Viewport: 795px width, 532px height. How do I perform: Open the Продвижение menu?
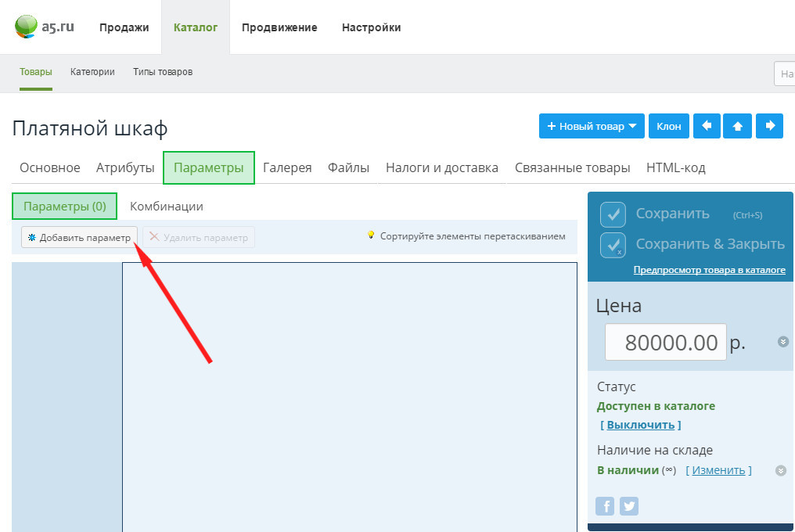(279, 27)
